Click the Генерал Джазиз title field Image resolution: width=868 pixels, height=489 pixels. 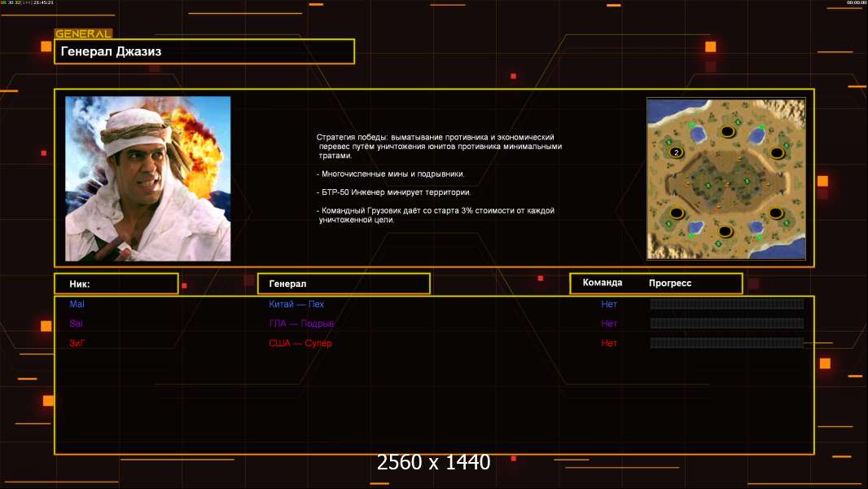point(204,51)
